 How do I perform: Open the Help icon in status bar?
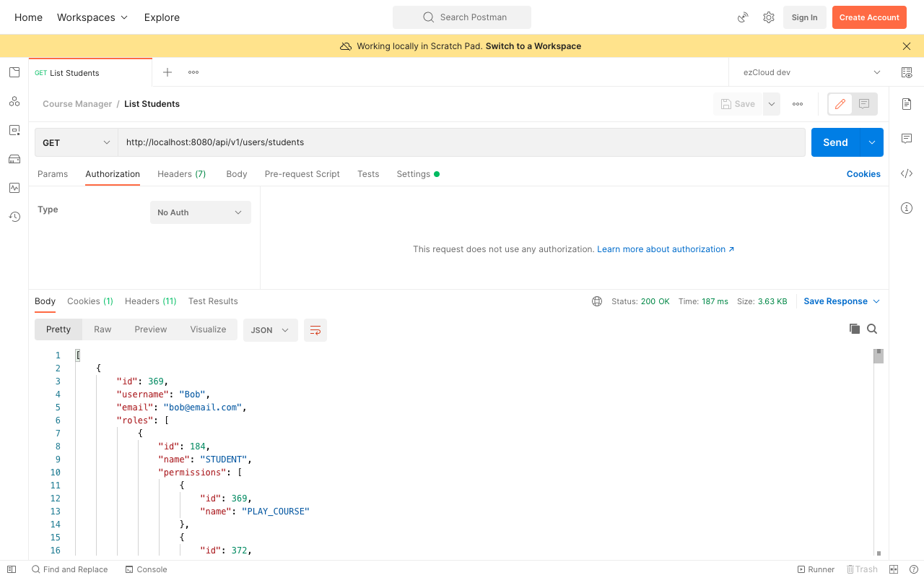tap(914, 569)
